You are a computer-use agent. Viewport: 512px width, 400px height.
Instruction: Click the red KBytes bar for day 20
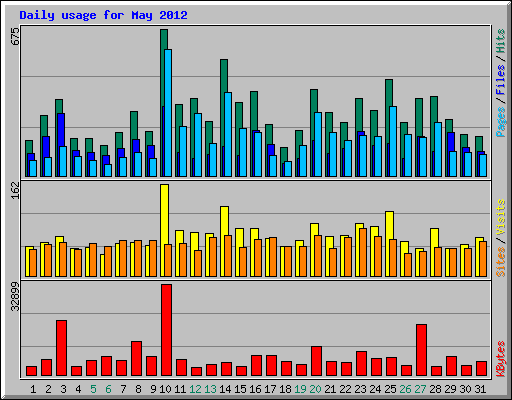tap(316, 361)
